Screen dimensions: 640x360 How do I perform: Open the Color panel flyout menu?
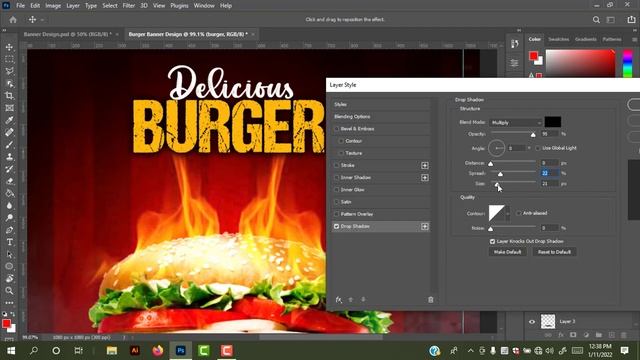tap(635, 40)
